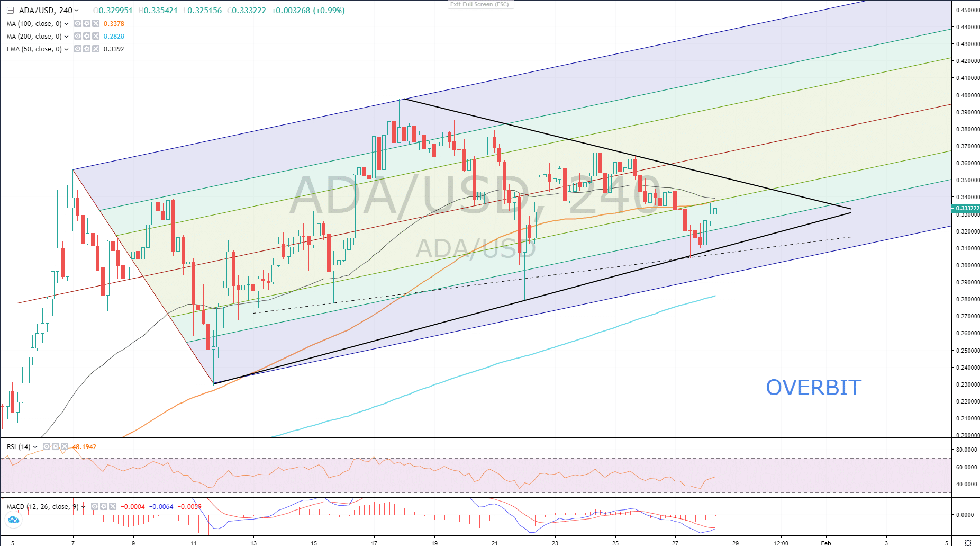Click the MA 200 value 0.2820
Viewport: 980px width, 546px height.
114,37
